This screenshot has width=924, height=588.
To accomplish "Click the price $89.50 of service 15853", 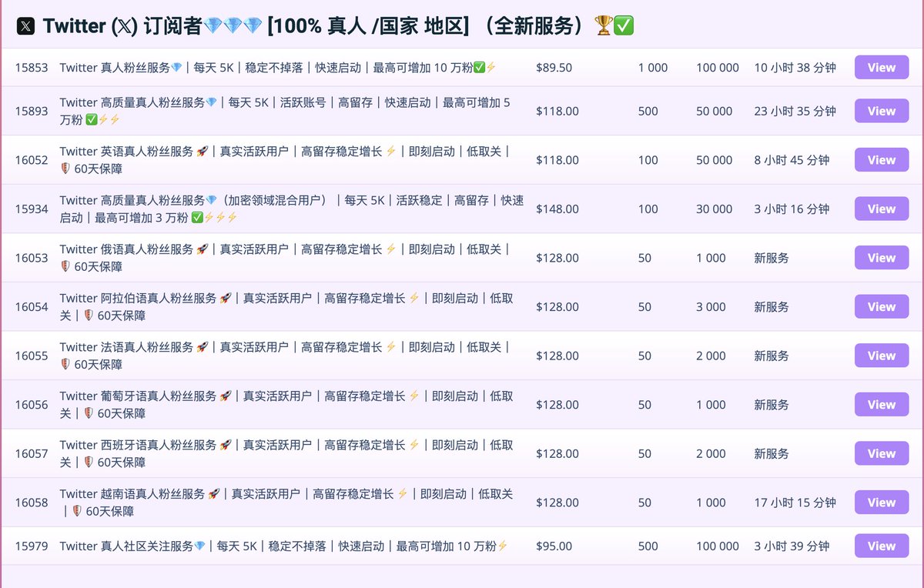I will coord(553,67).
